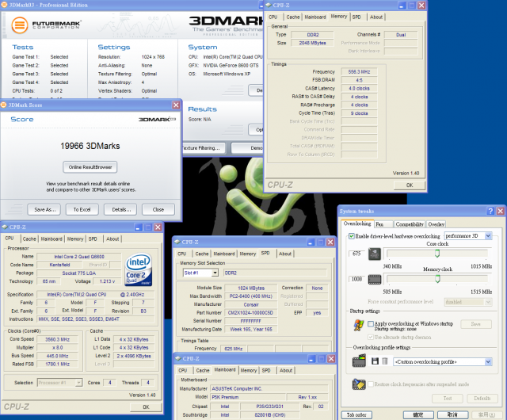The height and width of the screenshot is (420, 507).
Task: Enable Apply overclocking at Windows startup
Action: 371,323
